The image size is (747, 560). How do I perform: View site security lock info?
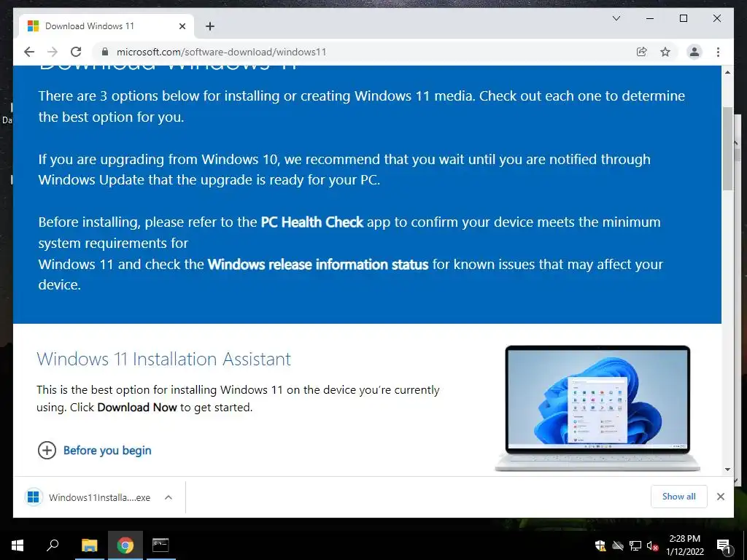[x=105, y=52]
